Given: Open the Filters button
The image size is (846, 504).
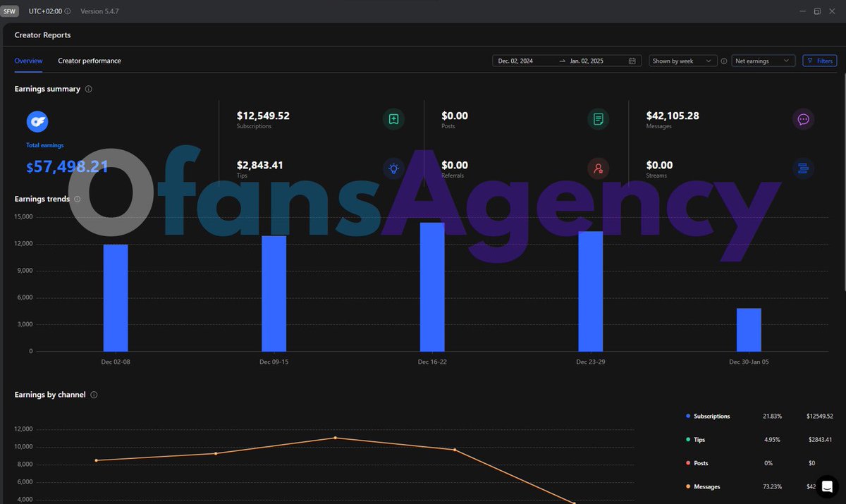Looking at the screenshot, I should point(819,61).
